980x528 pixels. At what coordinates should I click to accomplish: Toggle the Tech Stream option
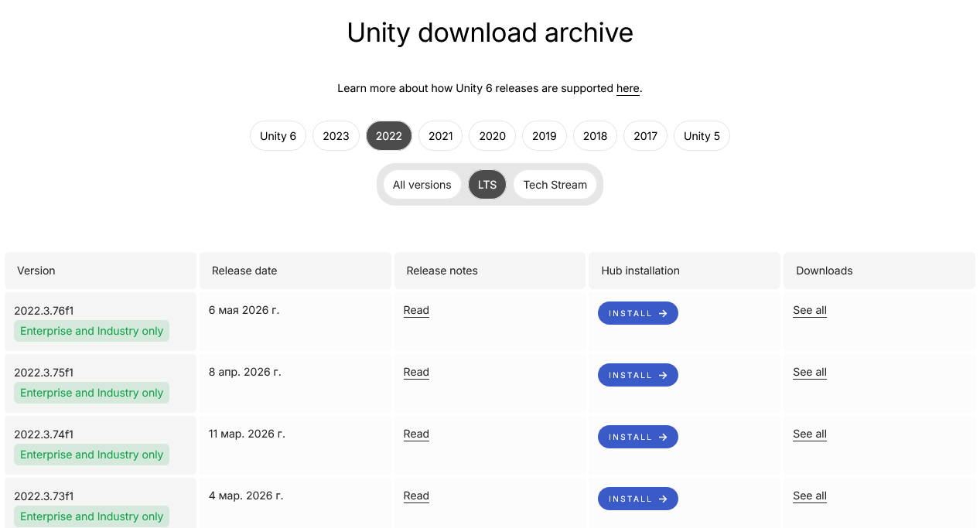(x=555, y=185)
